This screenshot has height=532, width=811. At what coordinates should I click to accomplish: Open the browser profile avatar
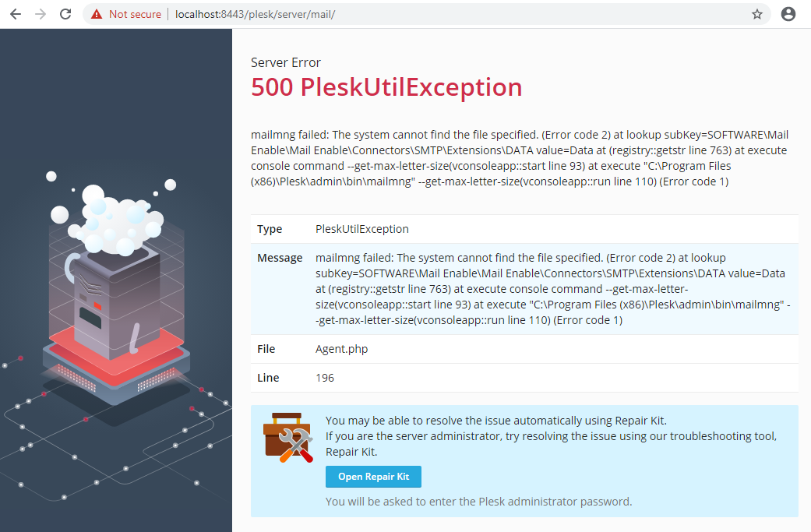[x=788, y=14]
